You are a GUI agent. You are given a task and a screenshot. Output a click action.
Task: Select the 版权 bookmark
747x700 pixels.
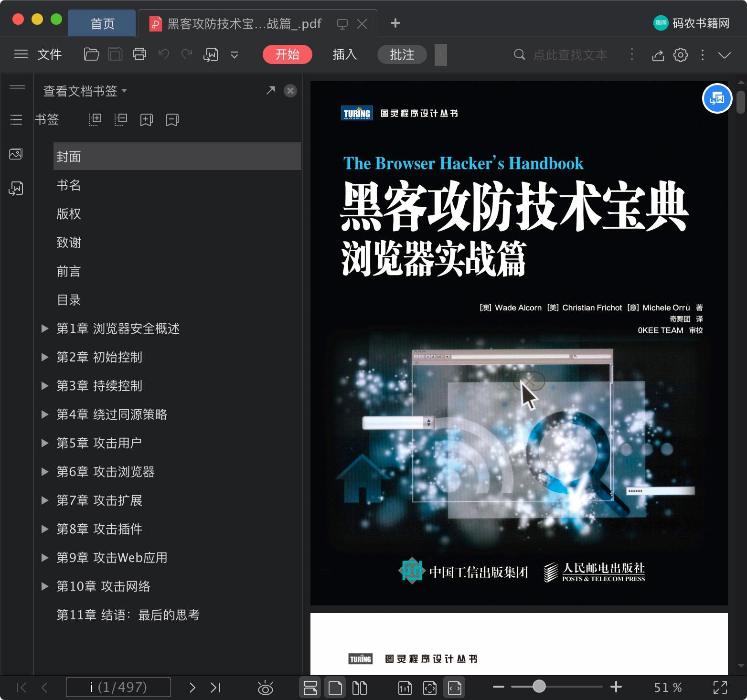(69, 214)
